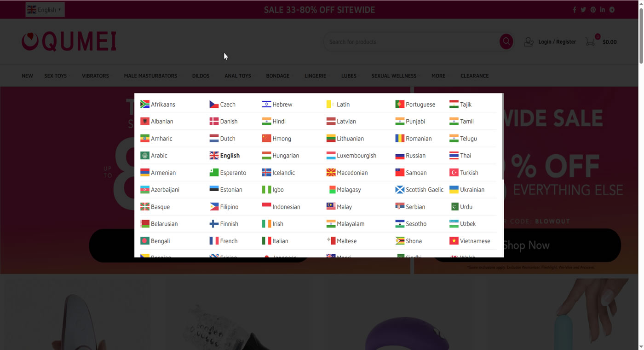
Task: Select Turkish language option
Action: coord(464,173)
